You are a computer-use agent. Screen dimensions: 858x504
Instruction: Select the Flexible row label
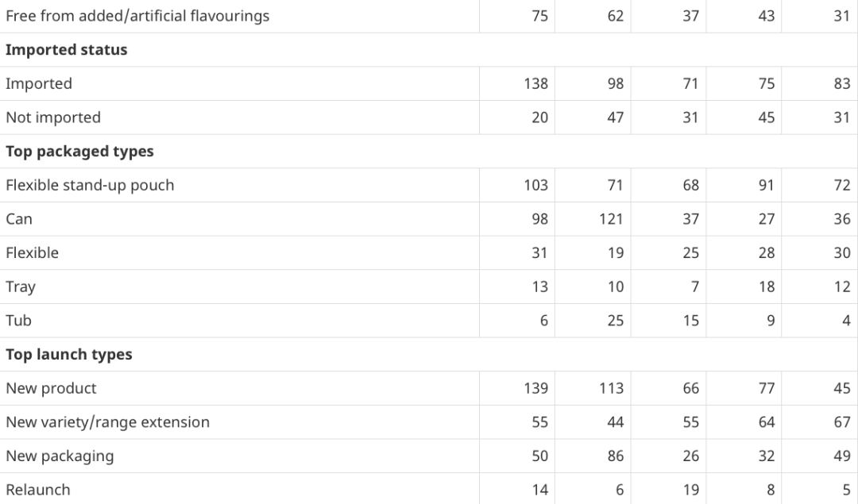[x=33, y=253]
